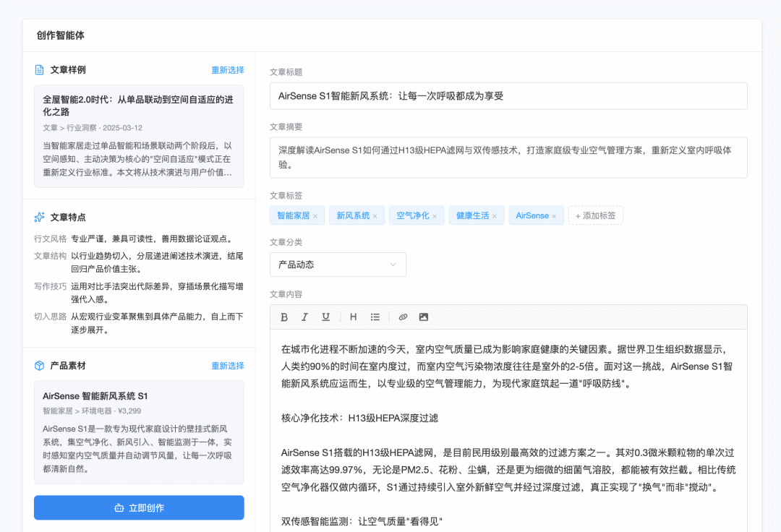Click the heading 双传感智能监测 in editor
The width and height of the screenshot is (781, 532).
tap(362, 521)
